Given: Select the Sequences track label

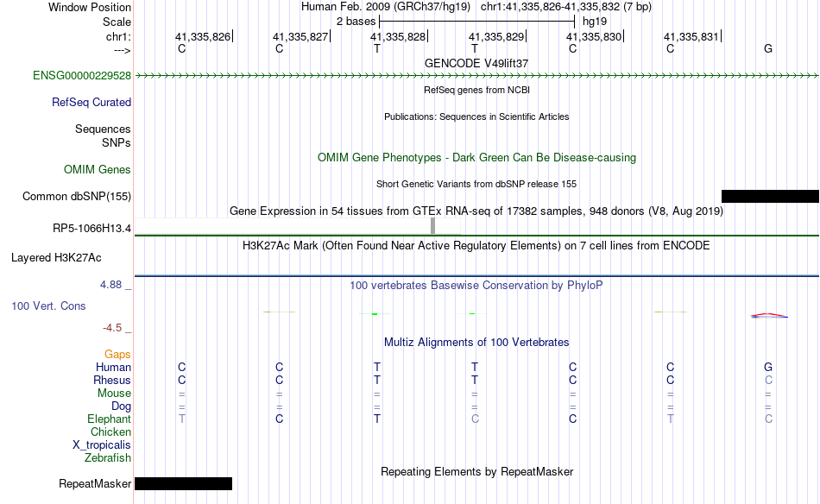Looking at the screenshot, I should point(103,129).
